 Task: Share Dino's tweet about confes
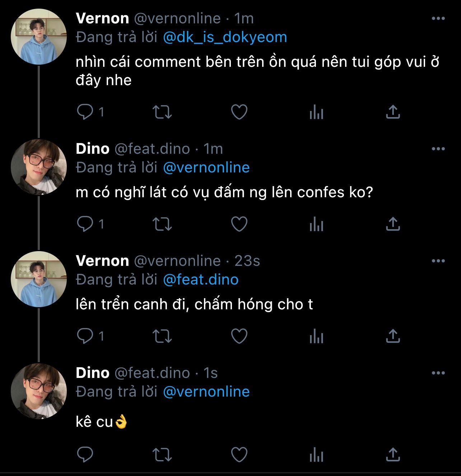tap(393, 224)
